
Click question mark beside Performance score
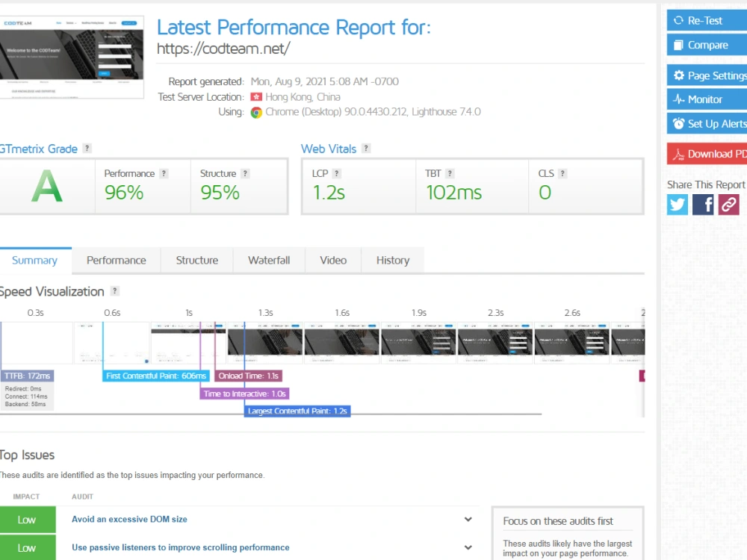pos(164,173)
